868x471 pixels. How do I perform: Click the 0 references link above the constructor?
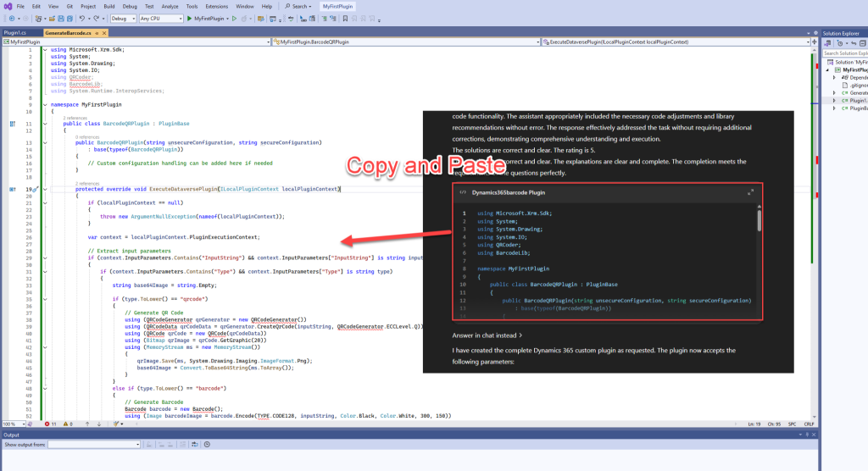(x=87, y=136)
